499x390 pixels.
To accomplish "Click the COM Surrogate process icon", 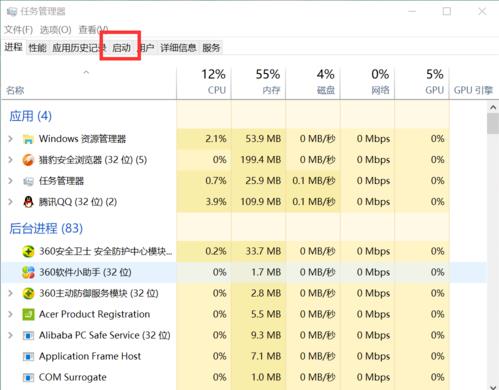I will [28, 378].
